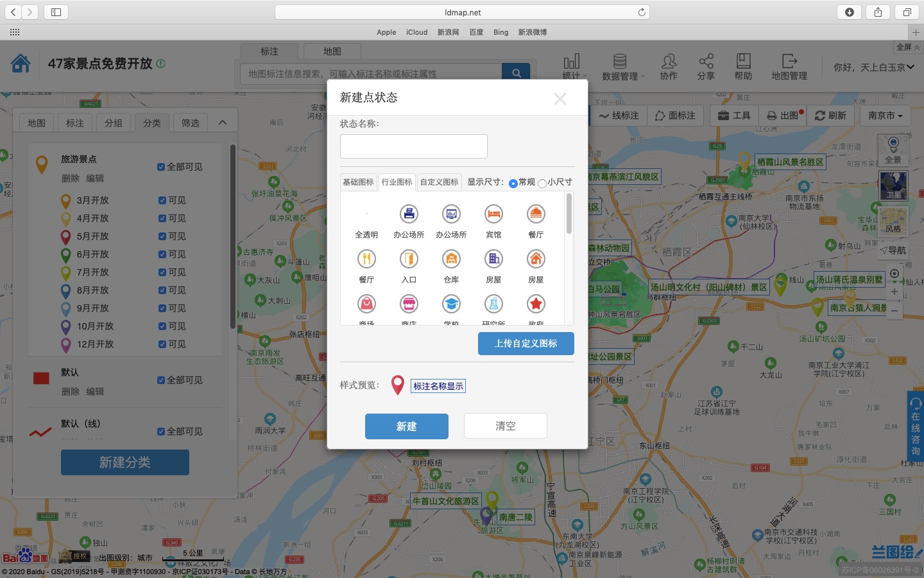Go to the home page icon
The width and height of the screenshot is (924, 578).
click(x=21, y=64)
